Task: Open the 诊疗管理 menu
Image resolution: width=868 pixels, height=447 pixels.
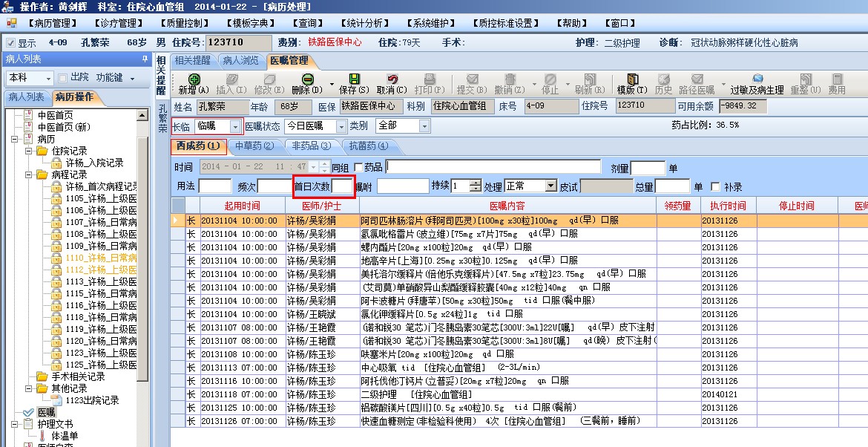Action: click(119, 23)
